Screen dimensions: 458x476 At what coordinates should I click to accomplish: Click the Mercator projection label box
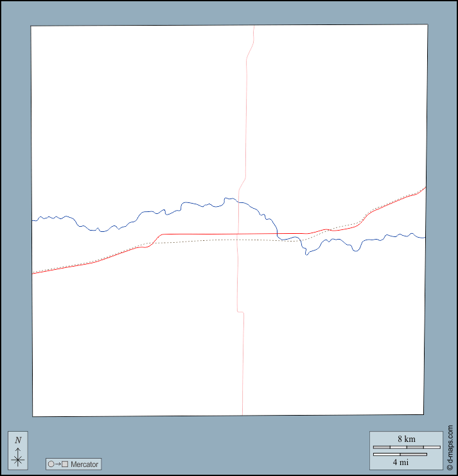coord(73,464)
